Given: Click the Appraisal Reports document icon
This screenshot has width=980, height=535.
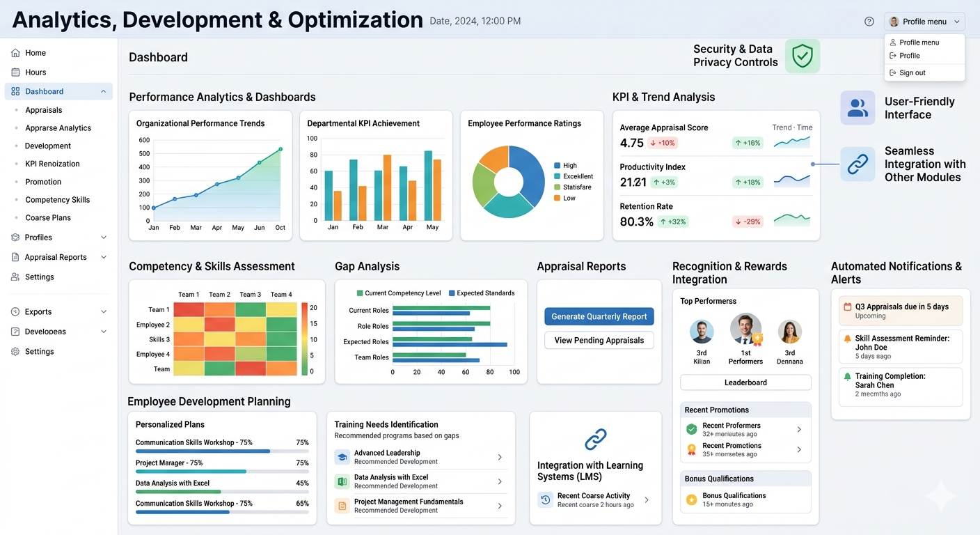Looking at the screenshot, I should tap(15, 257).
